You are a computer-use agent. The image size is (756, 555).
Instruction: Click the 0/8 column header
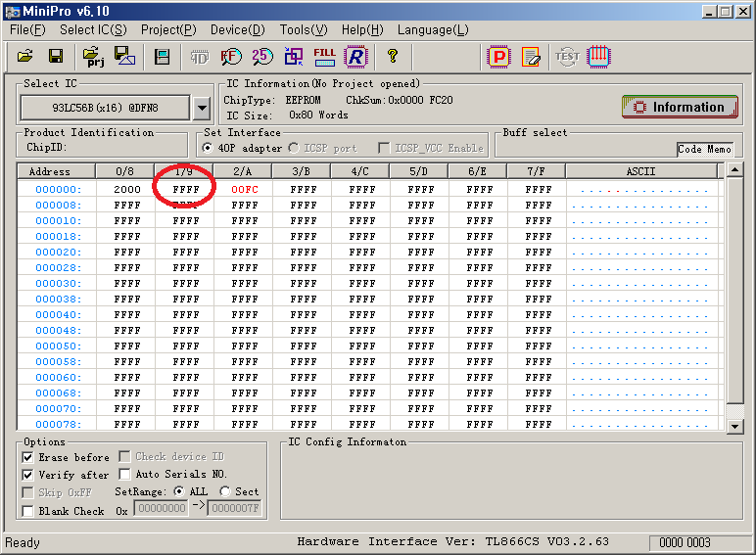point(125,171)
